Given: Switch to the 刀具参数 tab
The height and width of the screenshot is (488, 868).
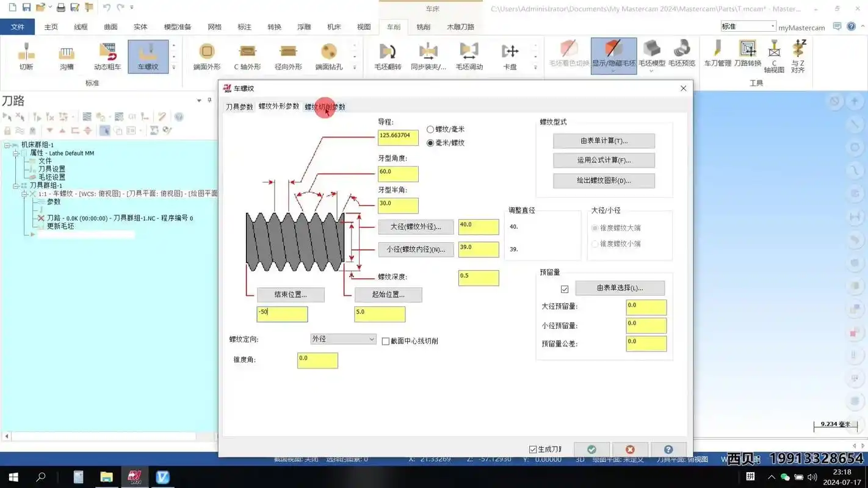Looking at the screenshot, I should [239, 107].
